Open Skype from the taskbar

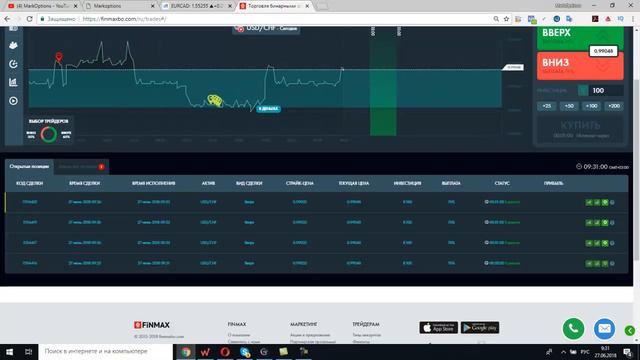point(244,351)
